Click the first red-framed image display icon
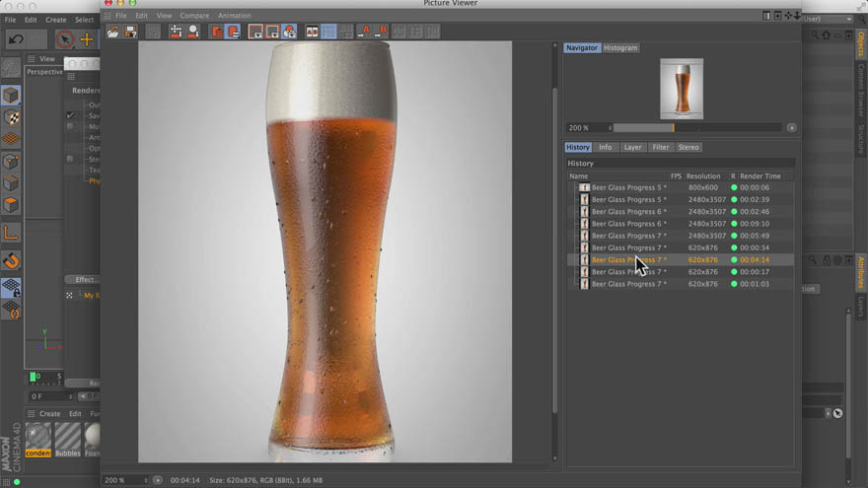The height and width of the screenshot is (488, 868). click(x=255, y=32)
